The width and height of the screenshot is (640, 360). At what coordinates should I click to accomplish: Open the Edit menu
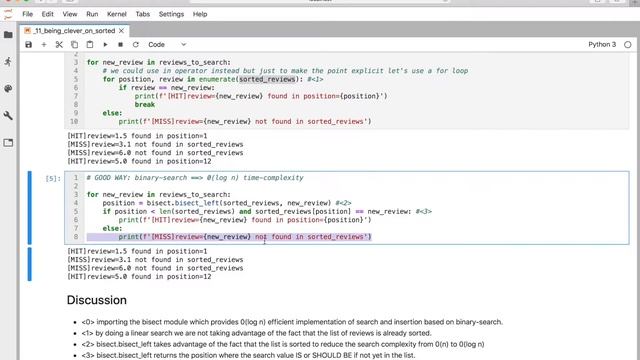point(47,14)
